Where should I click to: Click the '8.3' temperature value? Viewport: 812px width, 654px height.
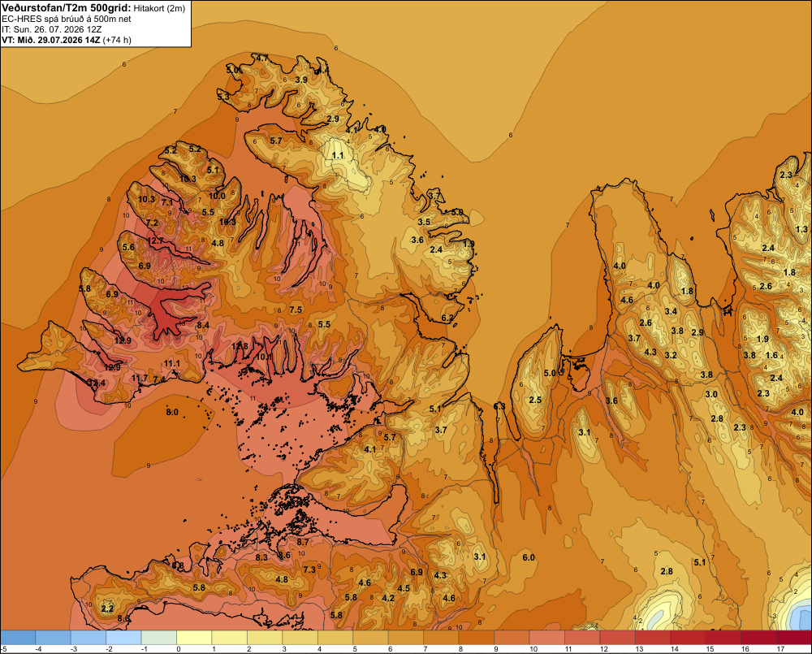(262, 557)
